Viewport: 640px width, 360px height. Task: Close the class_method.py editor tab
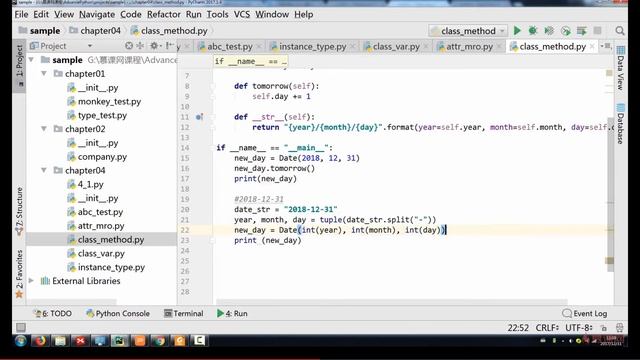(592, 47)
